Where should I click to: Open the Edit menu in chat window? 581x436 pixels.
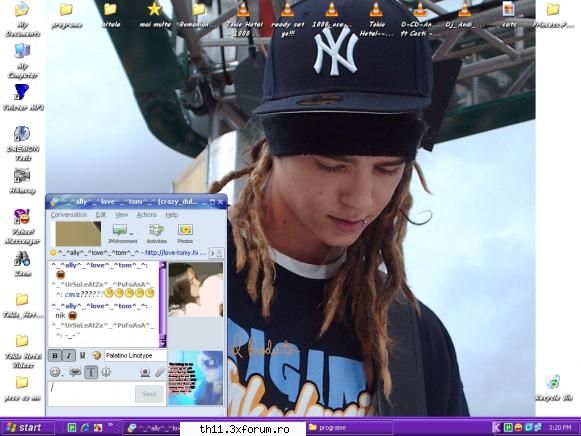[x=101, y=215]
